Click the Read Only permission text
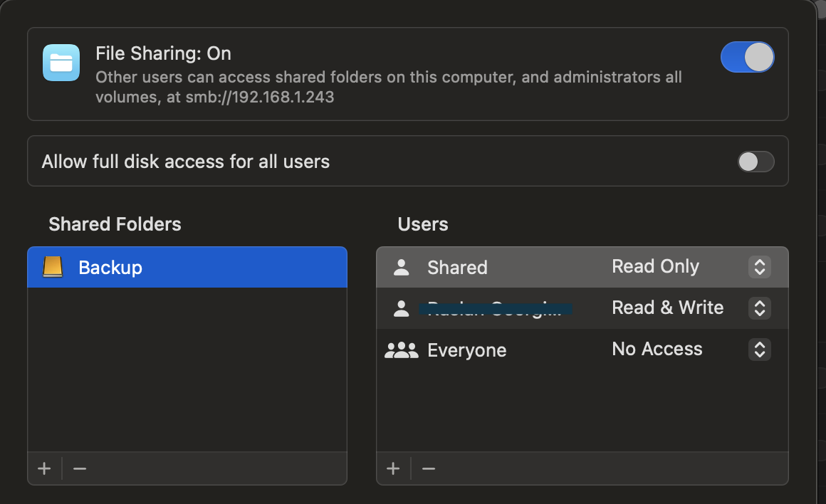 [655, 266]
